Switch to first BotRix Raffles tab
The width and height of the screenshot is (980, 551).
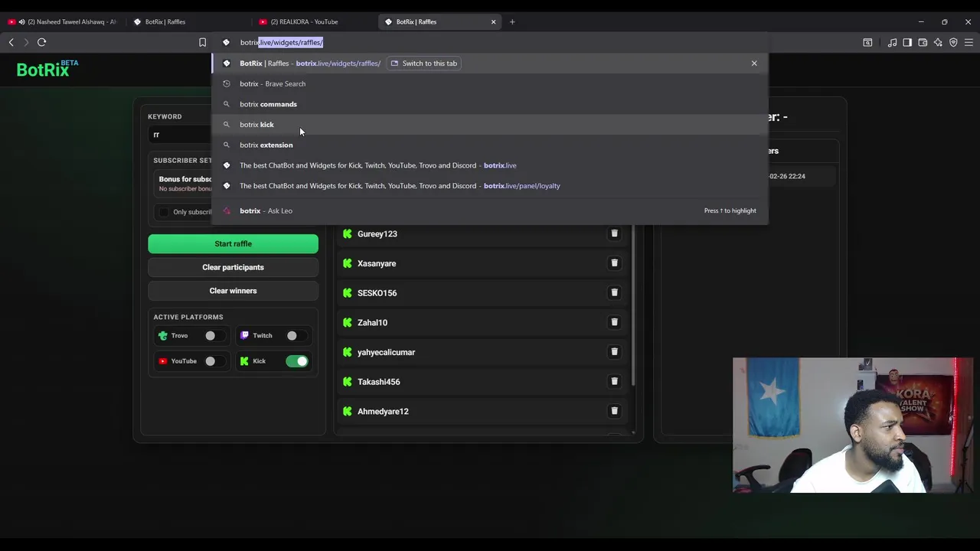[x=189, y=21]
